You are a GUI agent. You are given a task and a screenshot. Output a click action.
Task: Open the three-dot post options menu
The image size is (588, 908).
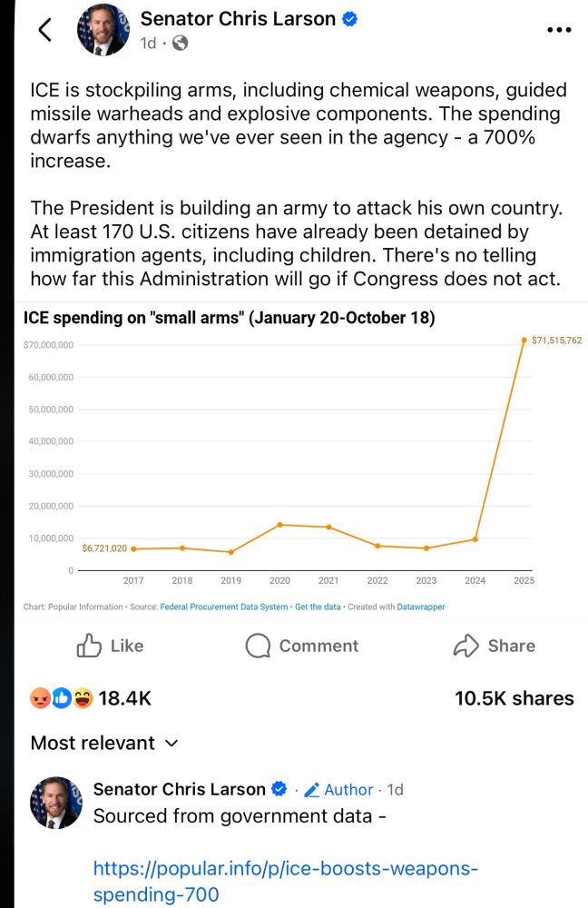pos(559,30)
